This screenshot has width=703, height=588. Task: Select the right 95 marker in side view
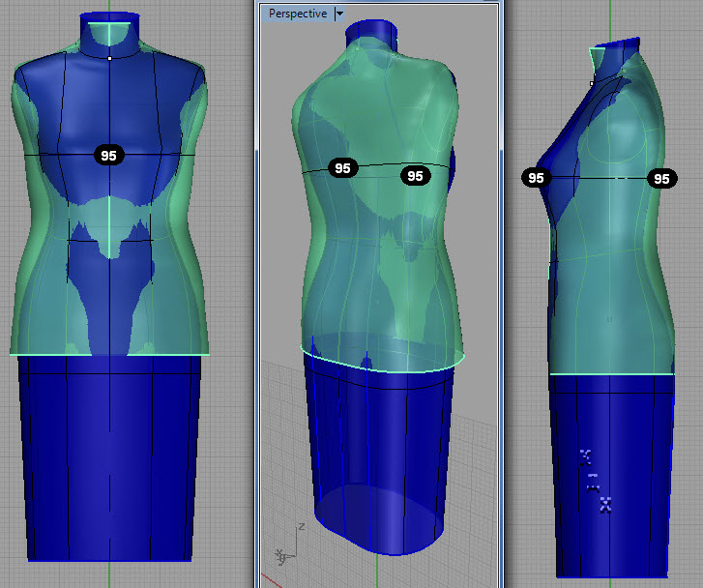[x=661, y=179]
